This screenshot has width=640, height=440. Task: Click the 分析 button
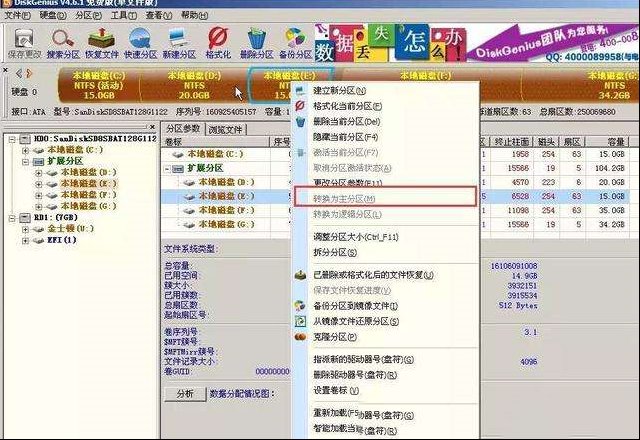click(x=185, y=394)
